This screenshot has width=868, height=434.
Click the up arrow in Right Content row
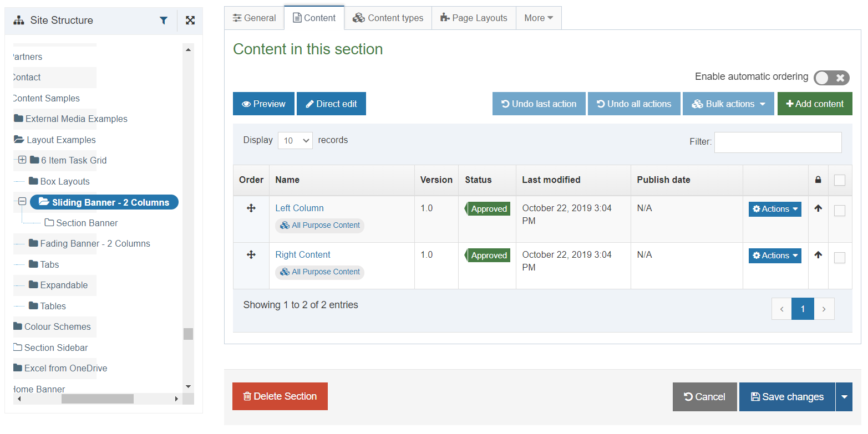pos(818,256)
